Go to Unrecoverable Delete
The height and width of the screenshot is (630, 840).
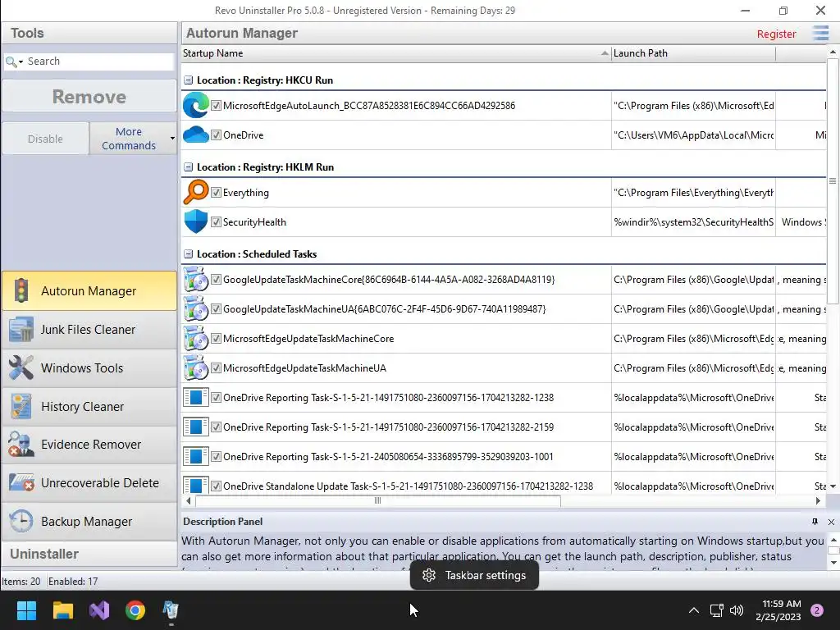point(89,483)
